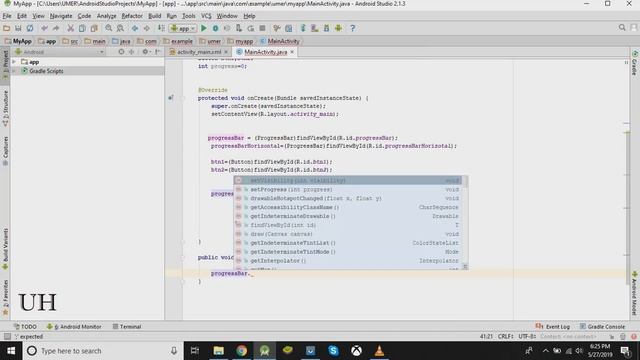Click the navigate Forward arrow icon
The height and width of the screenshot is (360, 640).
(146, 28)
